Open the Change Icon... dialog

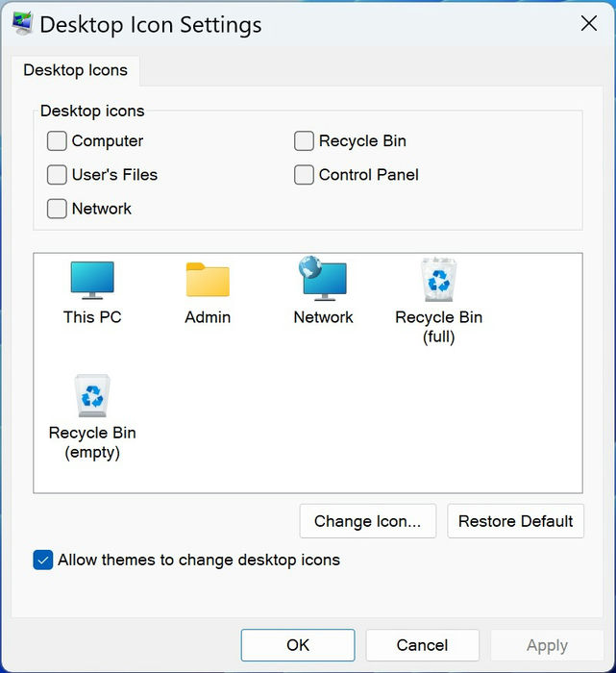coord(368,521)
